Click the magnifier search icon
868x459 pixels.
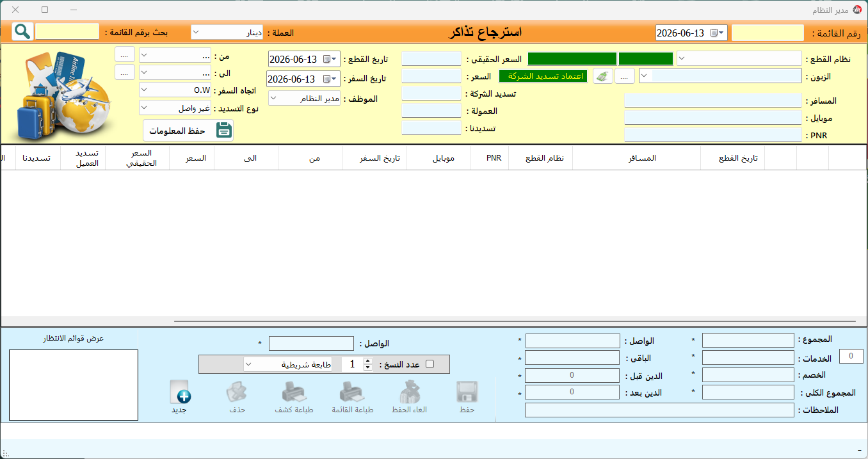(x=22, y=31)
